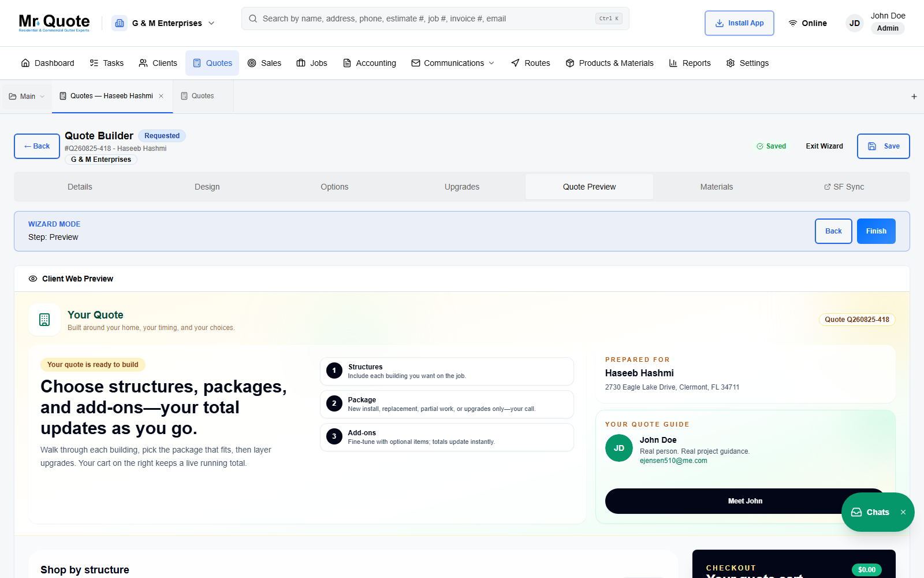Click the $0.00 checkout total badge
Image resolution: width=924 pixels, height=578 pixels.
[x=866, y=570]
